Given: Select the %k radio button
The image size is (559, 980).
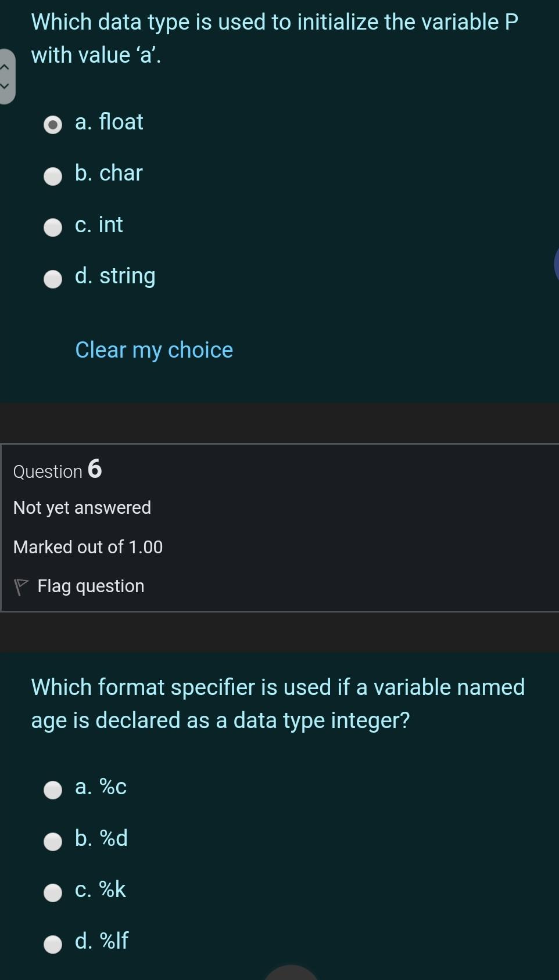Looking at the screenshot, I should (53, 892).
